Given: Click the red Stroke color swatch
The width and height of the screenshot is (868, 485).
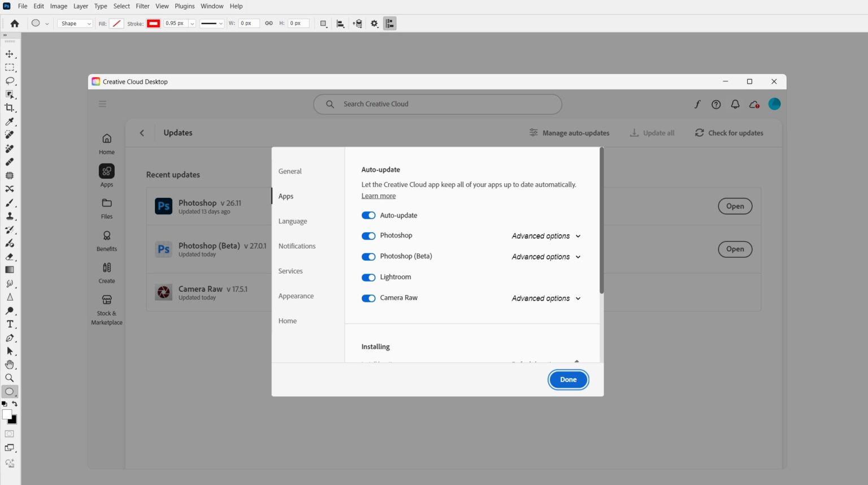Looking at the screenshot, I should 153,24.
